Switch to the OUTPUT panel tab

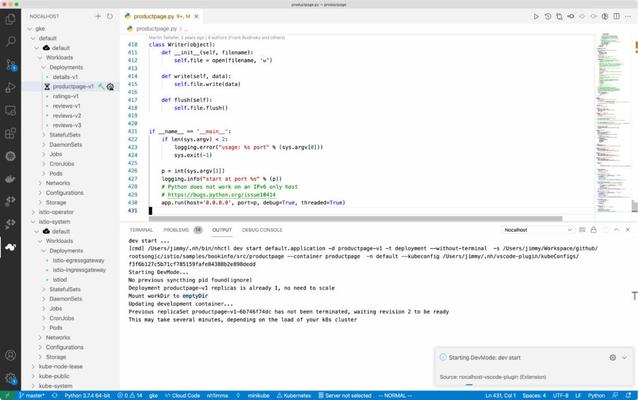[222, 230]
